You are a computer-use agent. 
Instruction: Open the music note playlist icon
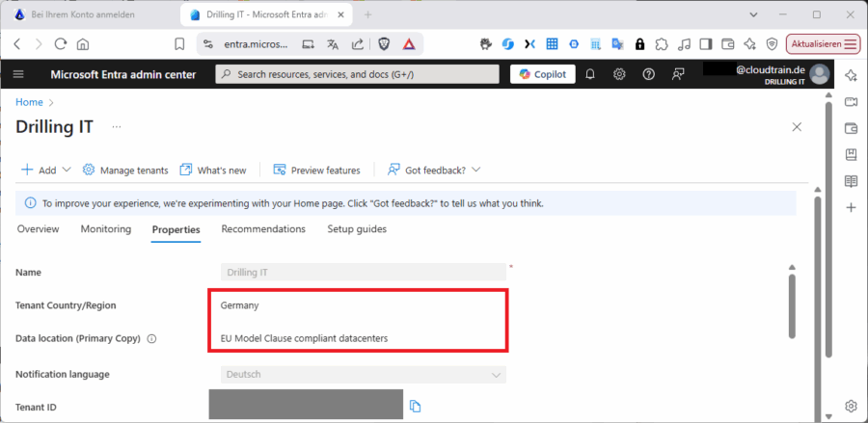(684, 44)
